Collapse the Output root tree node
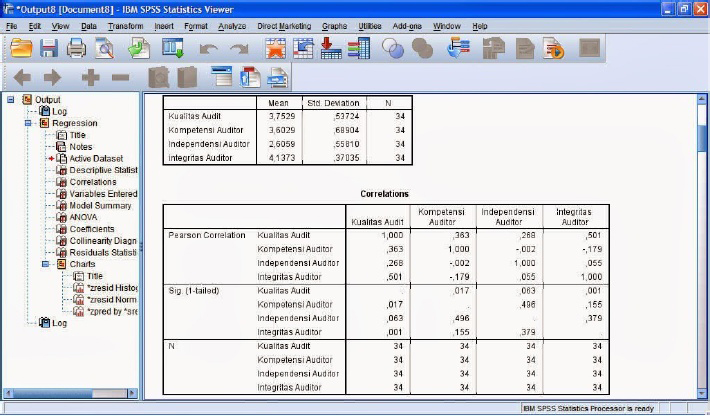710x417 pixels. click(x=10, y=100)
